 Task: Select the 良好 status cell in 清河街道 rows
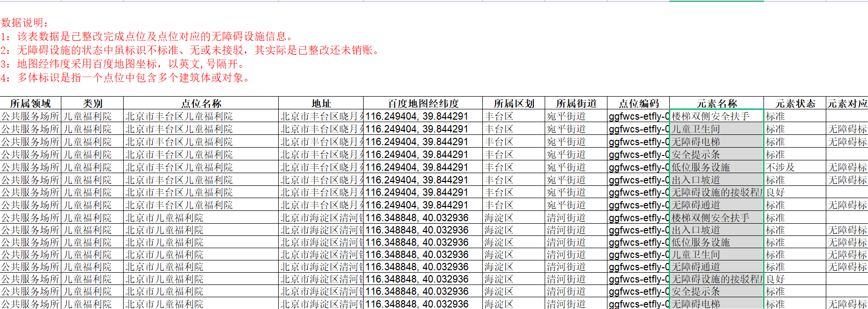(775, 279)
